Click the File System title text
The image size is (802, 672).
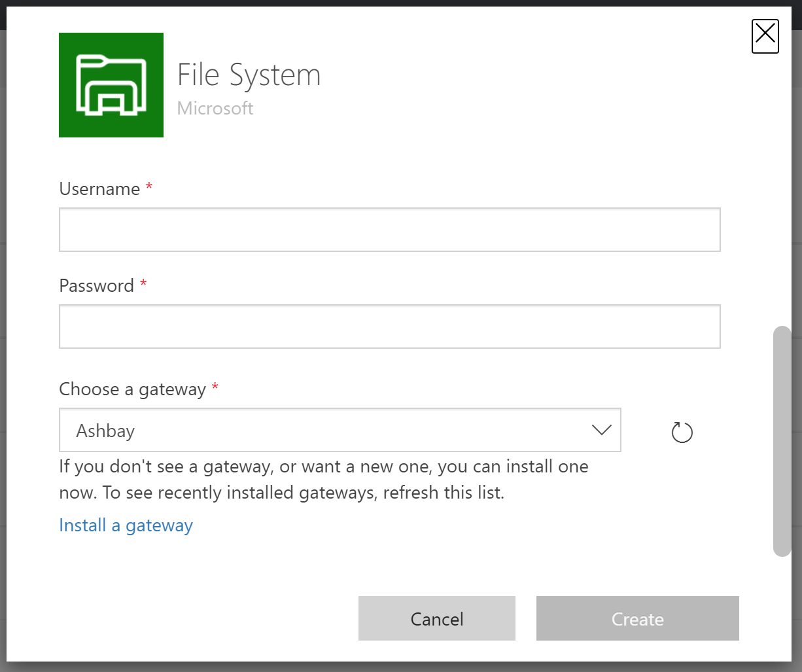(249, 75)
